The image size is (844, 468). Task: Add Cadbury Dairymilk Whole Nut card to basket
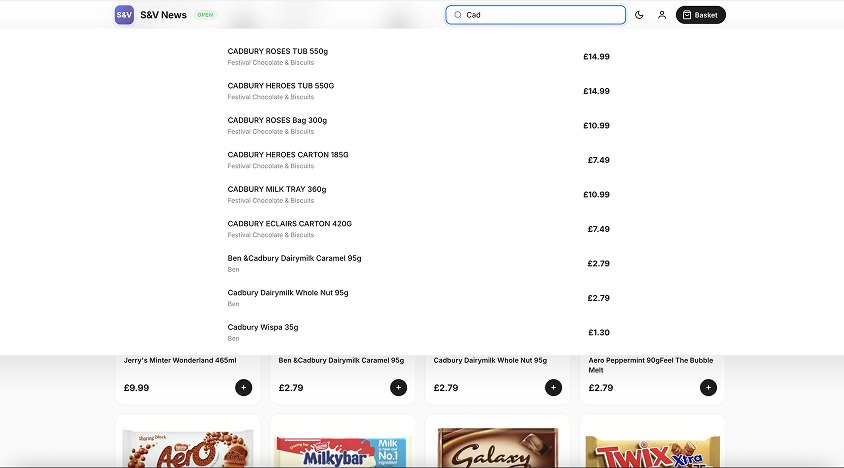pyautogui.click(x=554, y=387)
